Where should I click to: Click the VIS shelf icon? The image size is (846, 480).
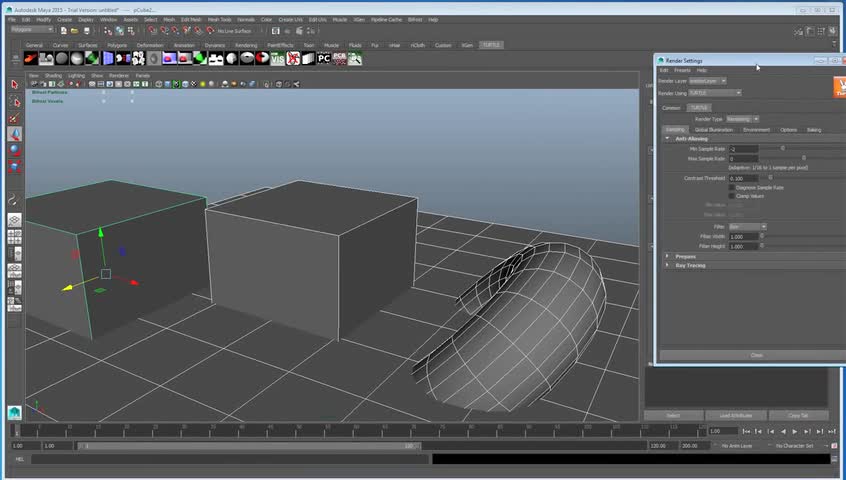277,58
